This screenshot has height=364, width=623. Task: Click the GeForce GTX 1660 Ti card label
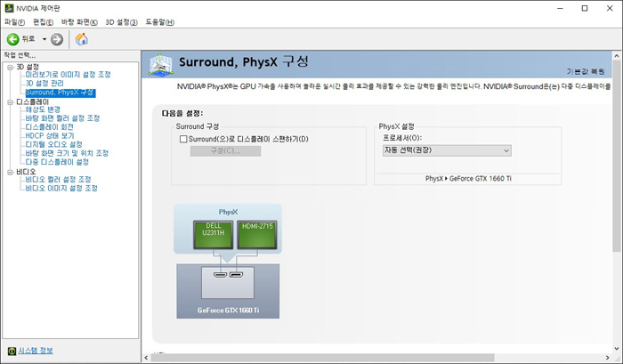(228, 311)
